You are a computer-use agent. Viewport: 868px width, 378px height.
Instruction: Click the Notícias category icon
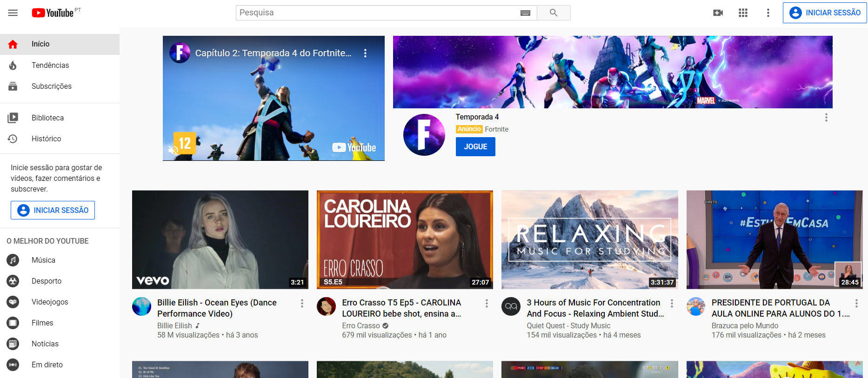(13, 344)
